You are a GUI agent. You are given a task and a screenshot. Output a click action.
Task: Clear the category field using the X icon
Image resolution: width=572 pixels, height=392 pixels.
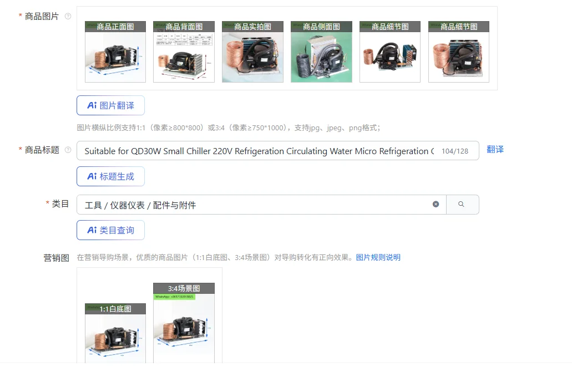point(436,204)
